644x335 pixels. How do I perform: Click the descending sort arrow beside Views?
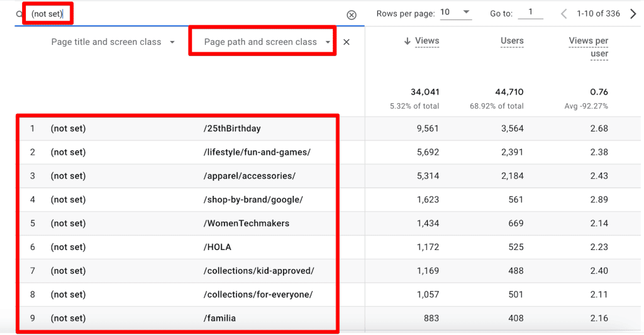[407, 41]
